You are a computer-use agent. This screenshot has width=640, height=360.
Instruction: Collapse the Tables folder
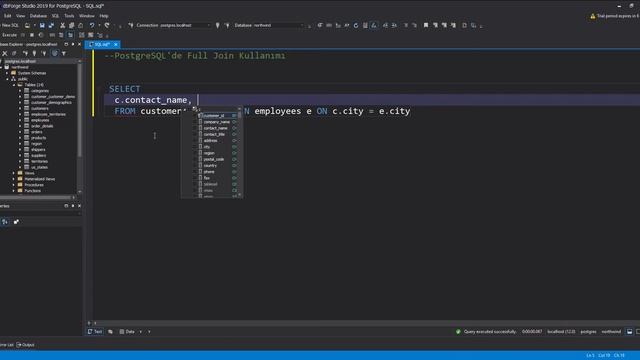coord(13,85)
